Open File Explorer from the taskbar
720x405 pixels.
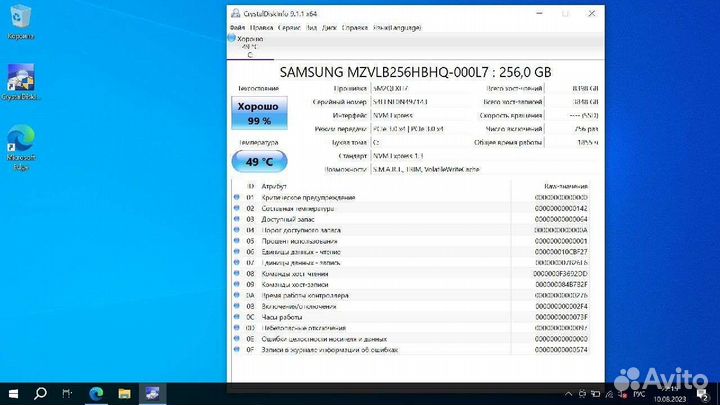[124, 394]
